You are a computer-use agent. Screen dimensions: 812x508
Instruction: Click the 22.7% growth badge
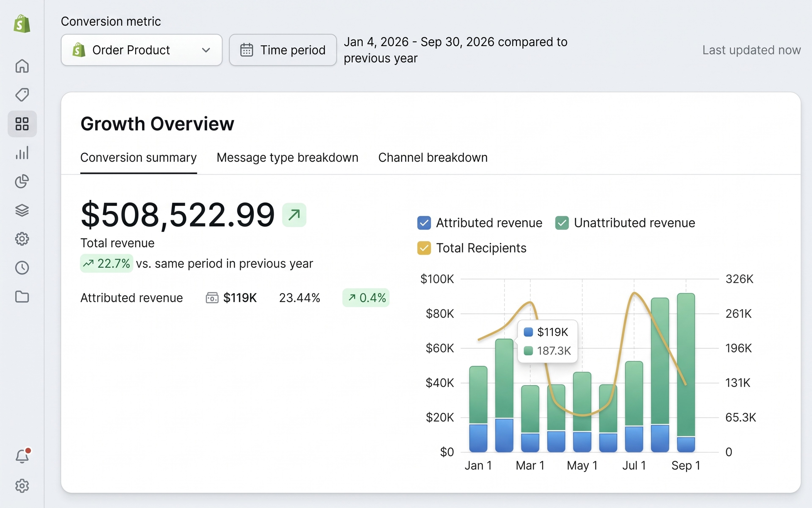click(107, 263)
